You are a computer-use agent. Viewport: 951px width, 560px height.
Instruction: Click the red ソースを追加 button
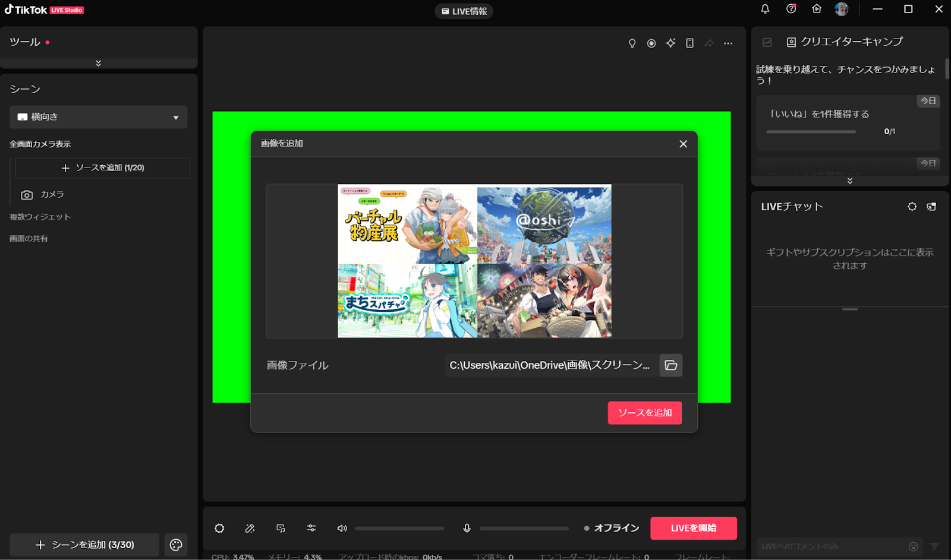(645, 413)
